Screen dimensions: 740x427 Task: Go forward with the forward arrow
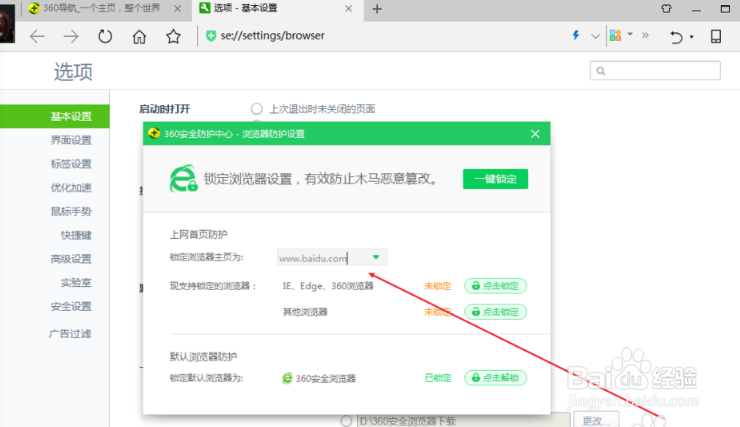[71, 36]
